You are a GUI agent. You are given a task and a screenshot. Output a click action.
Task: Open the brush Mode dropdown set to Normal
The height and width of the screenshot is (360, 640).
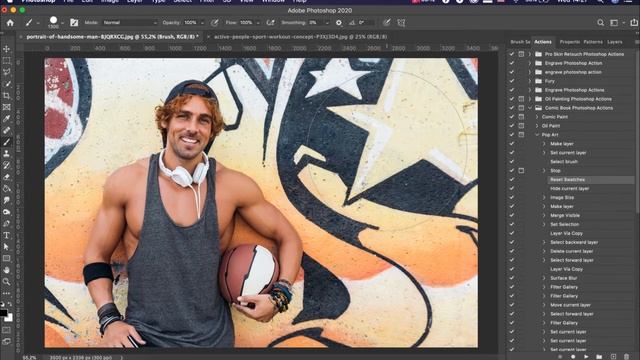pos(130,23)
